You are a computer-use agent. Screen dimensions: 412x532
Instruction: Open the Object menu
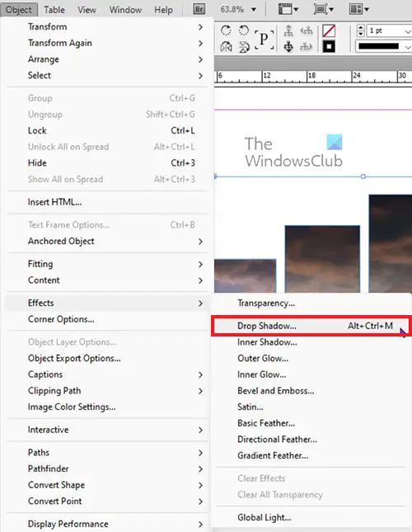19,10
